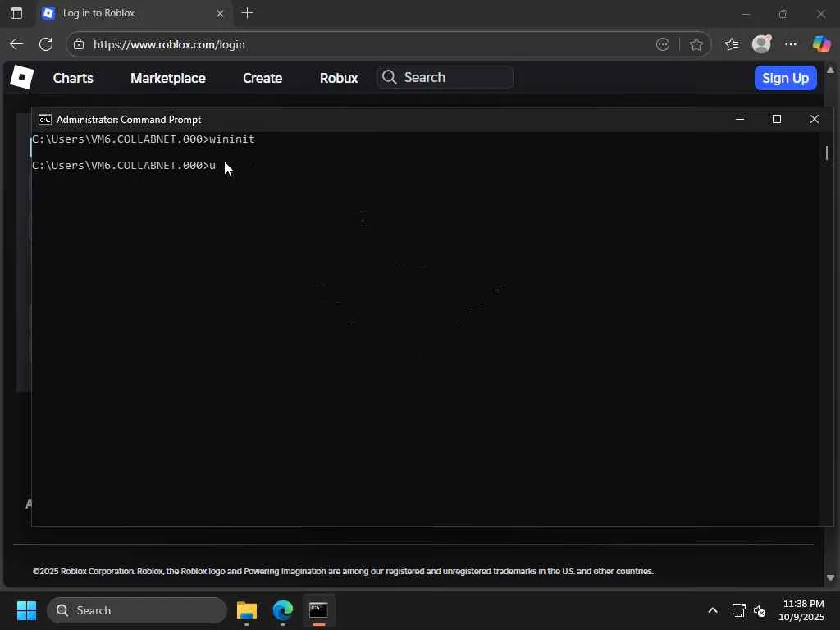Open network status tray icon

739,610
